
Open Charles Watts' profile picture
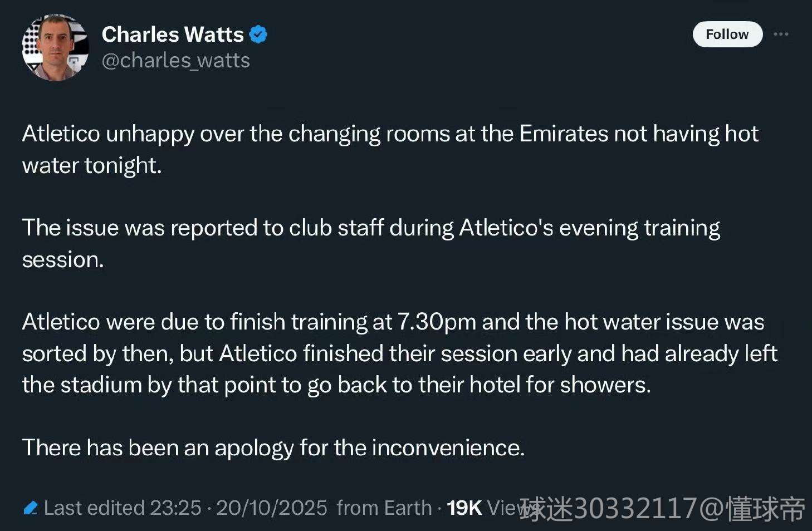pyautogui.click(x=55, y=48)
